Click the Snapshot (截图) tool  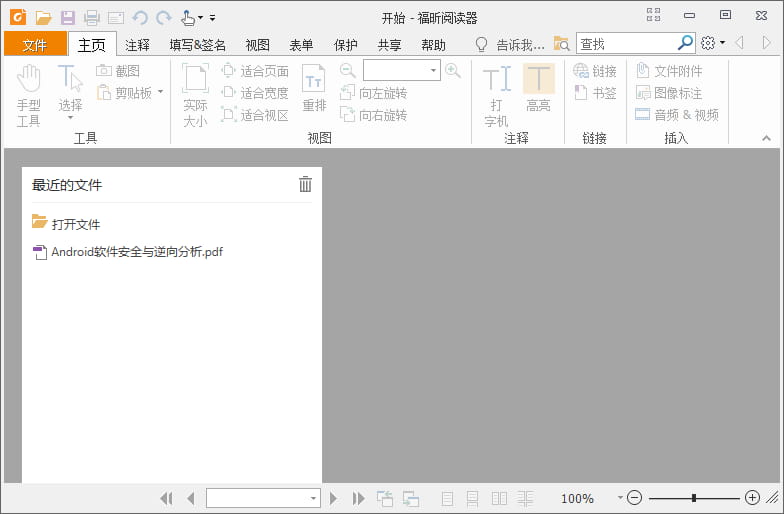pyautogui.click(x=118, y=71)
